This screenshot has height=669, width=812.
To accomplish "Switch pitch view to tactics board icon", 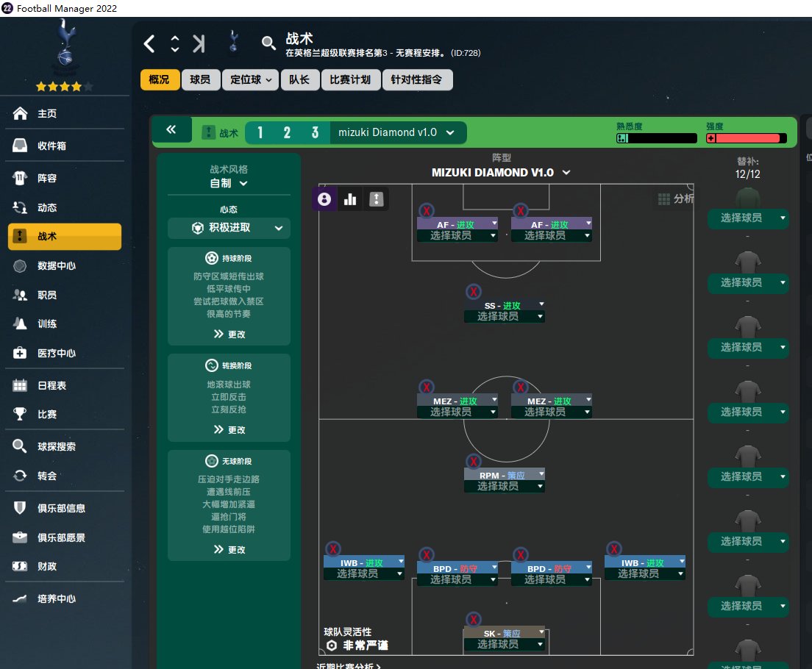I will [x=377, y=198].
